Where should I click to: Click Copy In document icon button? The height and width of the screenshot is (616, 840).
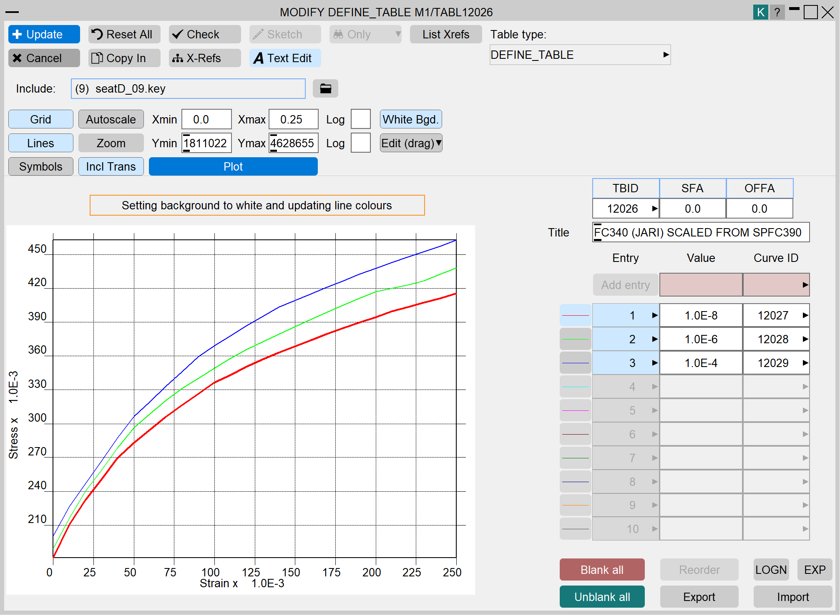(124, 58)
